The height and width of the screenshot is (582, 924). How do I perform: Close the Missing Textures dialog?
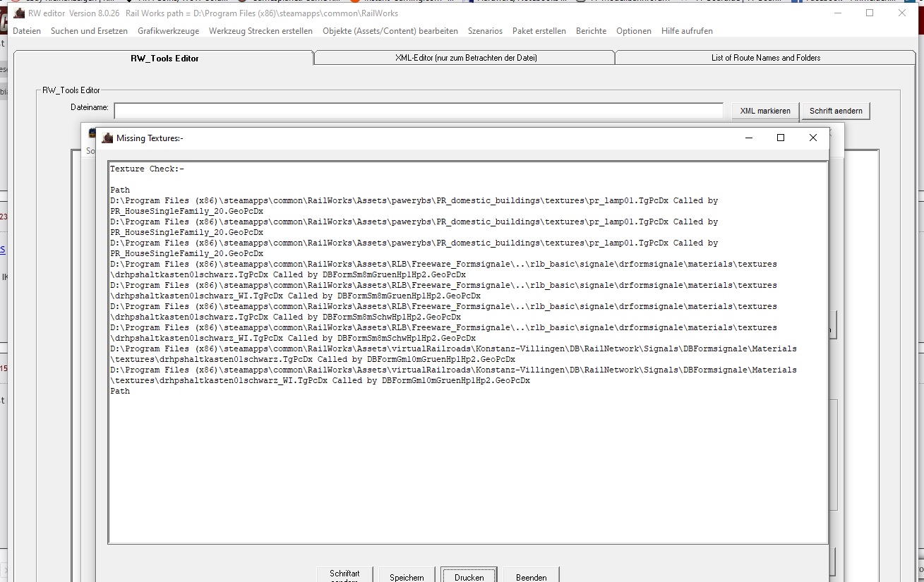pyautogui.click(x=813, y=138)
